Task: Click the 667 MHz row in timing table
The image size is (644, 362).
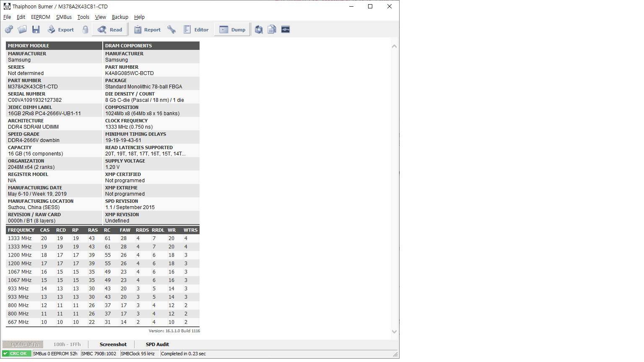Action: click(103, 322)
